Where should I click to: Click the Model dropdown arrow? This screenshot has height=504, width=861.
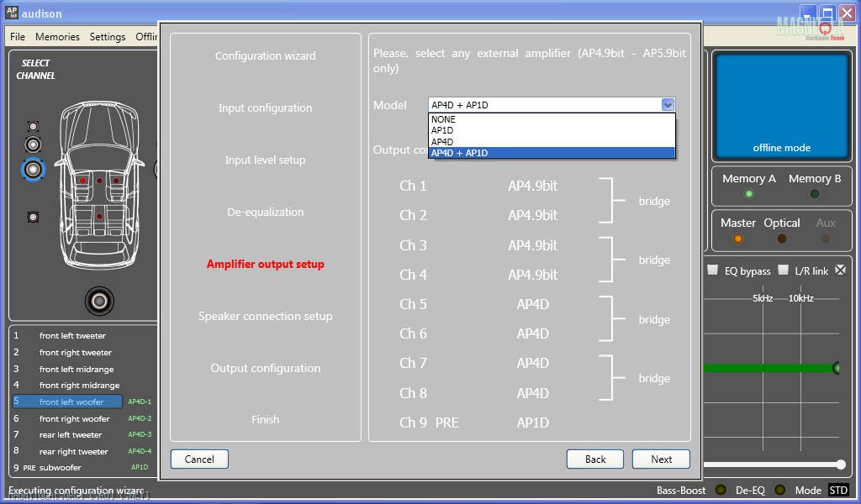tap(668, 105)
